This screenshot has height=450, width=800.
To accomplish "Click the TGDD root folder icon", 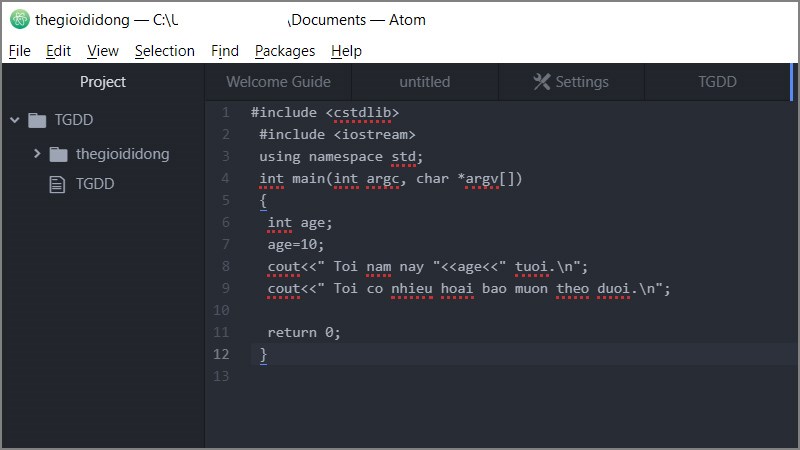I will (x=38, y=120).
